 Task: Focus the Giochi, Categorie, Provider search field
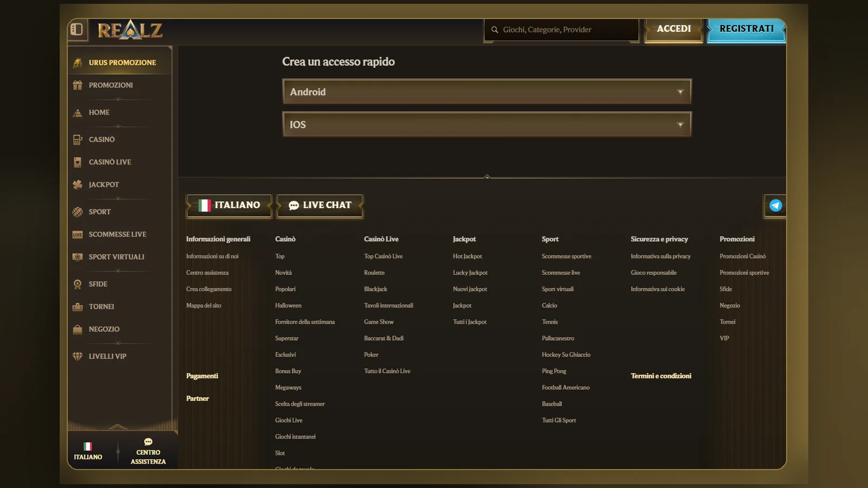pyautogui.click(x=561, y=30)
